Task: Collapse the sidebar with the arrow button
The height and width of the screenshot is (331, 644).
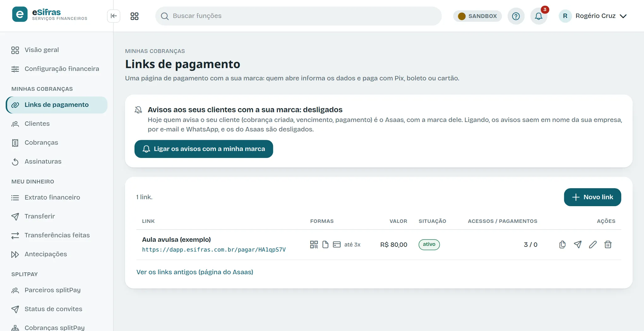Action: 114,16
